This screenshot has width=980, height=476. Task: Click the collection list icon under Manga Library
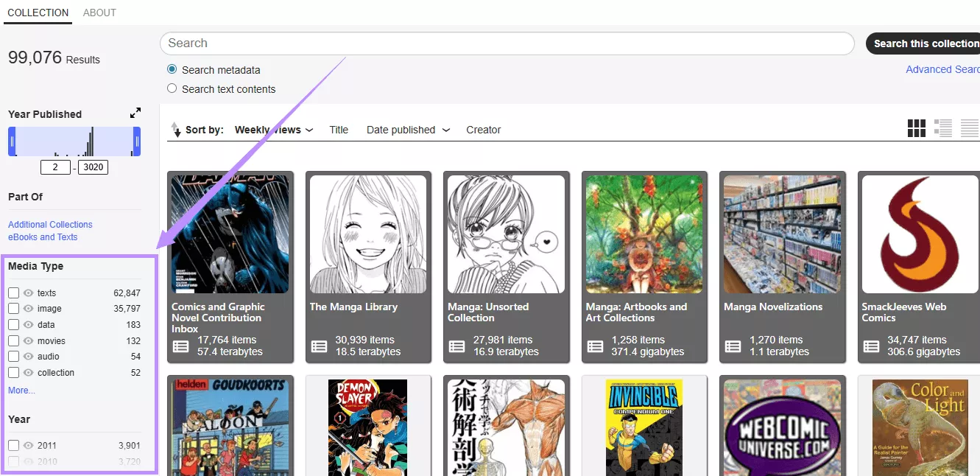pos(318,346)
